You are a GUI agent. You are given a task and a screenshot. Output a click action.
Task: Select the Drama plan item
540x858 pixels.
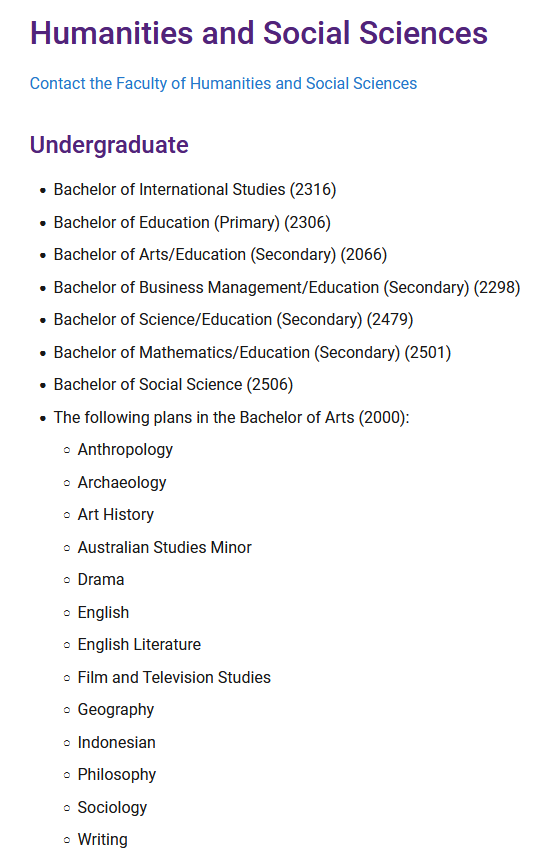click(x=101, y=580)
